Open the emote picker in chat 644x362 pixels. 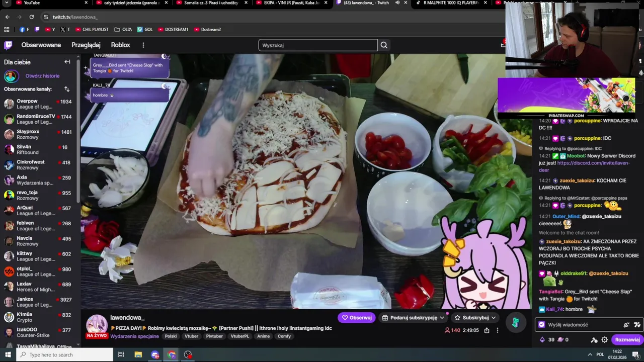point(637,325)
